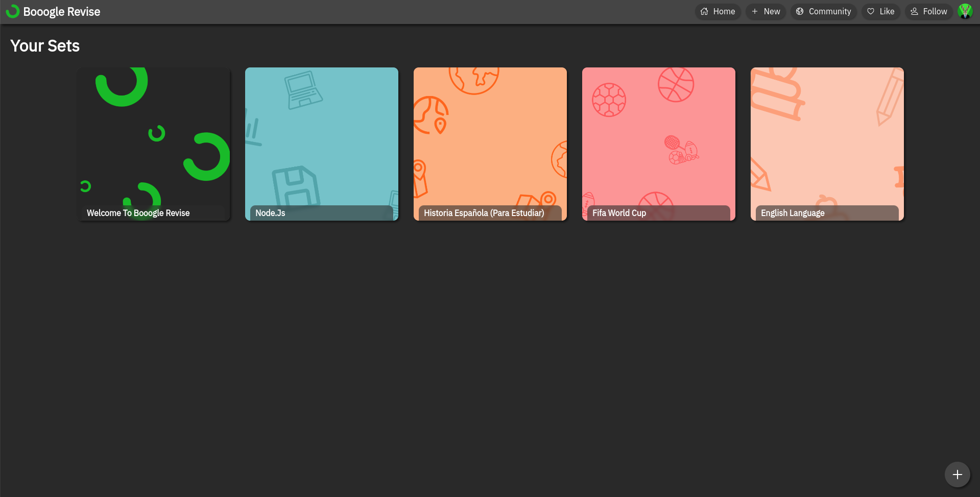Viewport: 980px width, 497px height.
Task: Select the New button label
Action: [772, 11]
